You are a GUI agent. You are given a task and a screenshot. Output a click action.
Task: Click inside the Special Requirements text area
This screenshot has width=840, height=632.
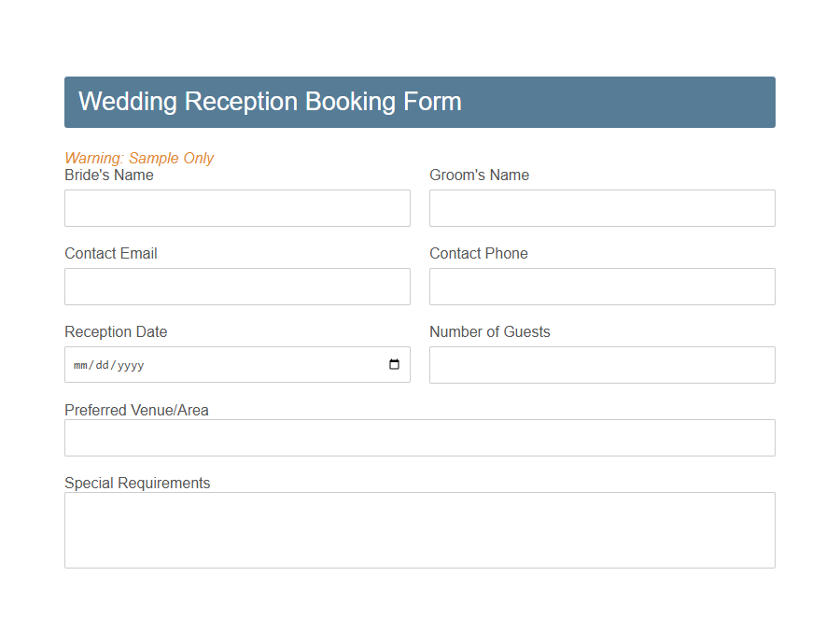point(419,528)
